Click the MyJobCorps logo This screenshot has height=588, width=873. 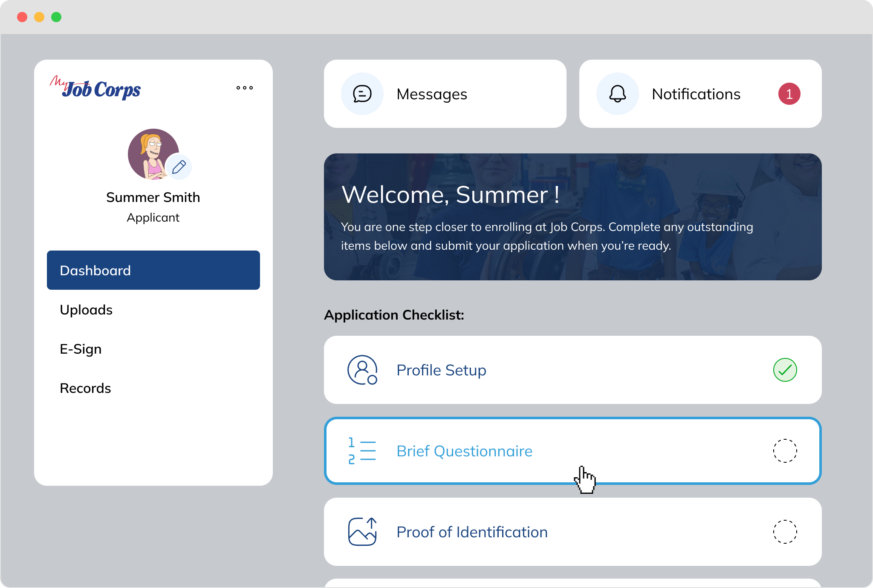(x=95, y=87)
